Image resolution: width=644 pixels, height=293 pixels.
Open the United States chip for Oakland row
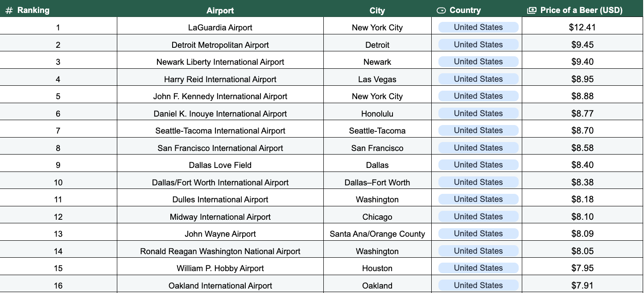coord(478,285)
